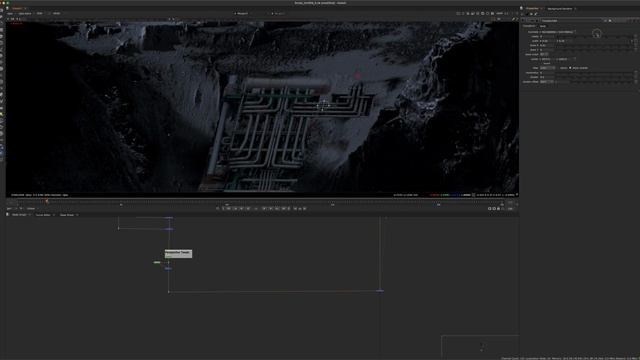Select the Properties tab

tap(532, 9)
